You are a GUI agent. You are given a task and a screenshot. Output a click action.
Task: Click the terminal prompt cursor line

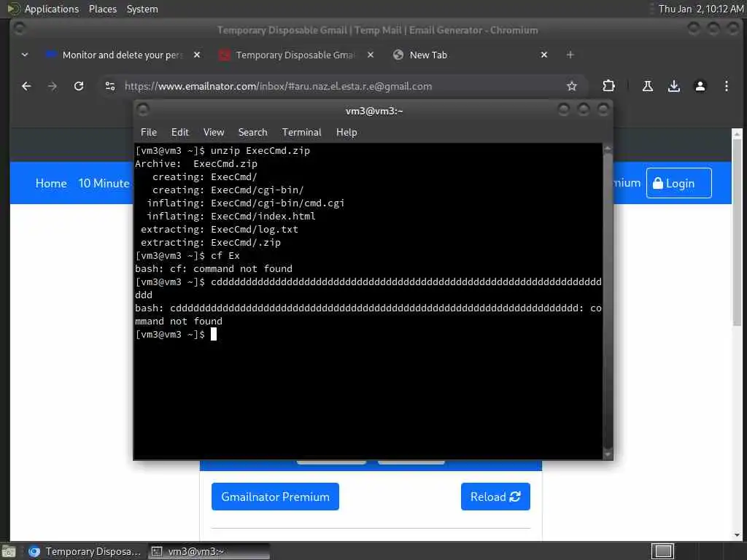click(176, 334)
